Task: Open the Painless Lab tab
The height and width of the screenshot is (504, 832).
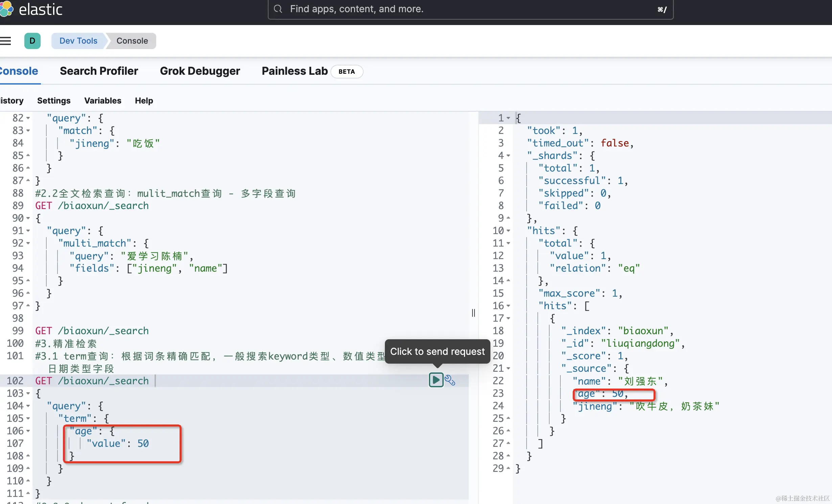Action: point(294,71)
